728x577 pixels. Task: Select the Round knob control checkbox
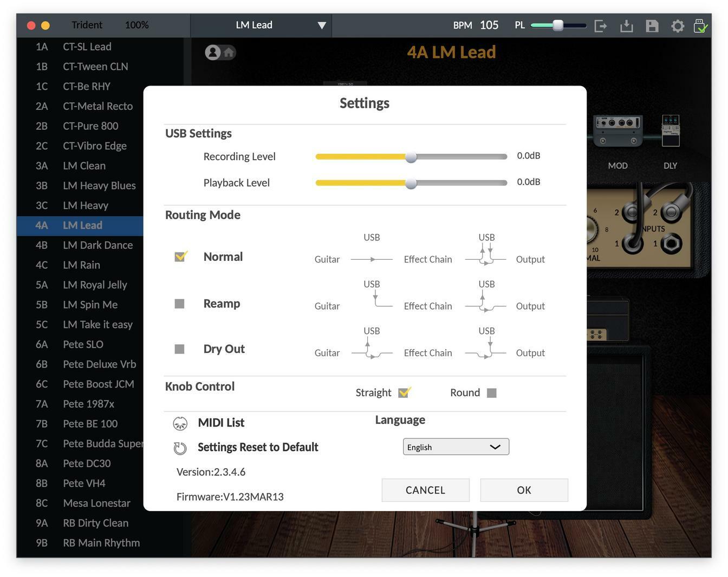tap(491, 393)
